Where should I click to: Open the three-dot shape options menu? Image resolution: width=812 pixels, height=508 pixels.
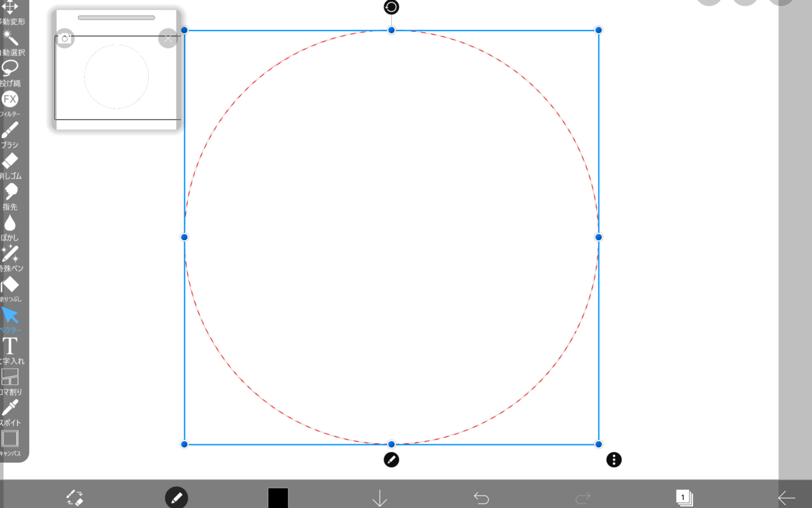614,460
